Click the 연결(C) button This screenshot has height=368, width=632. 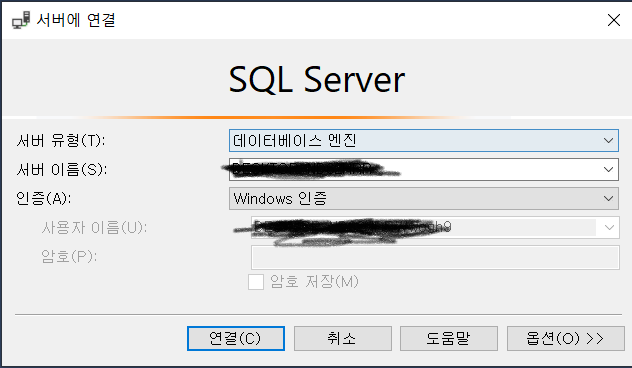coord(236,339)
